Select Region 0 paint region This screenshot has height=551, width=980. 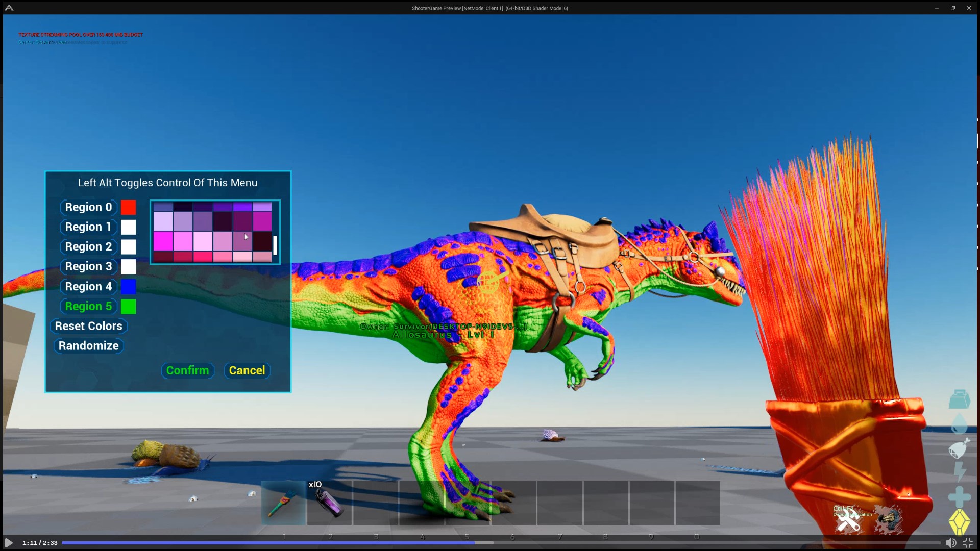tap(88, 207)
